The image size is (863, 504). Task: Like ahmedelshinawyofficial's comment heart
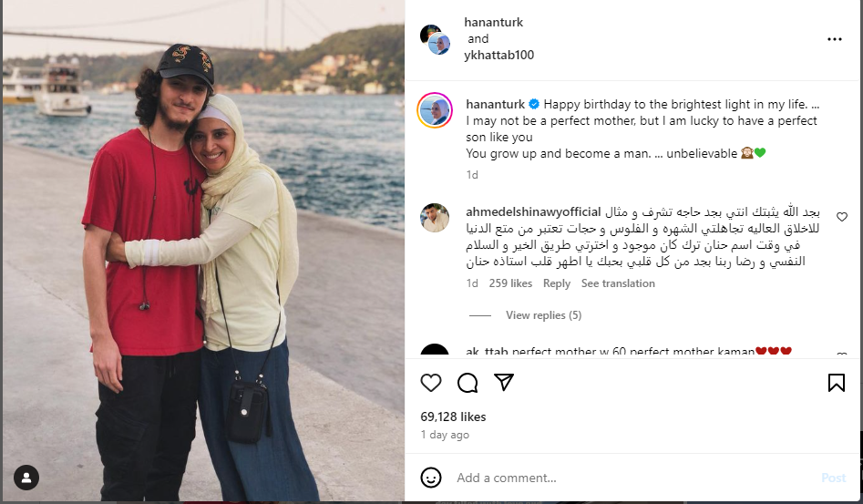pos(841,217)
